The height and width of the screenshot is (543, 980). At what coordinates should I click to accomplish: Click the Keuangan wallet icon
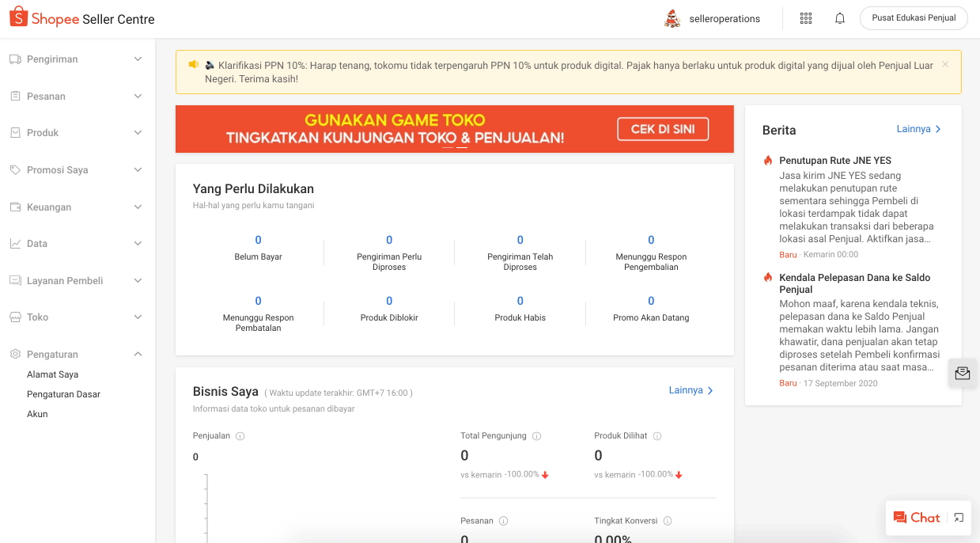pos(15,207)
